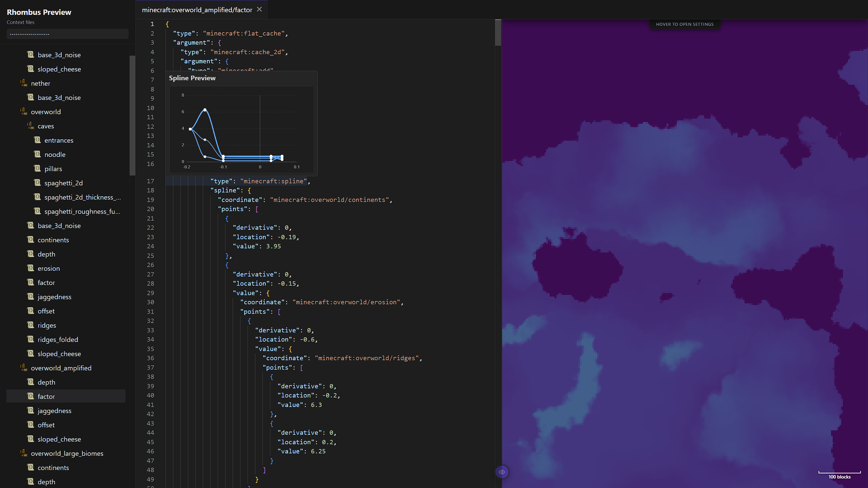Click "minecraft:overworld/ridges" in the code
This screenshot has height=488, width=868.
(x=367, y=358)
